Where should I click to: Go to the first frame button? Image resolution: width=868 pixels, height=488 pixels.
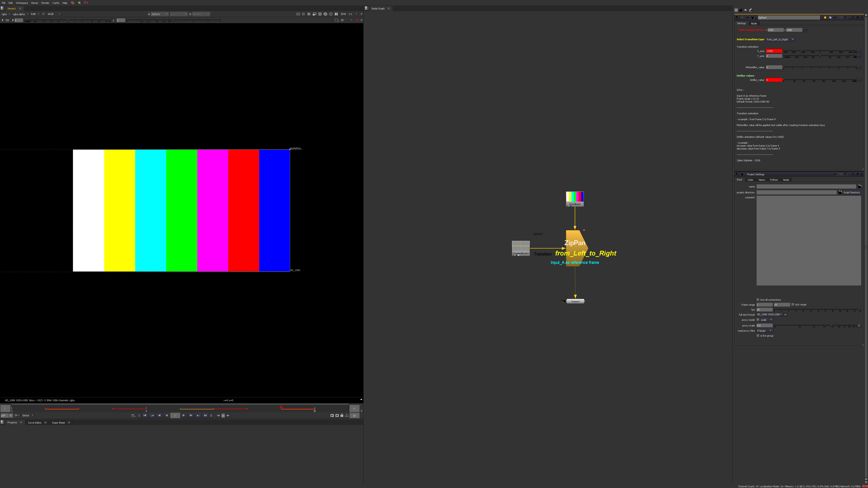pos(145,415)
